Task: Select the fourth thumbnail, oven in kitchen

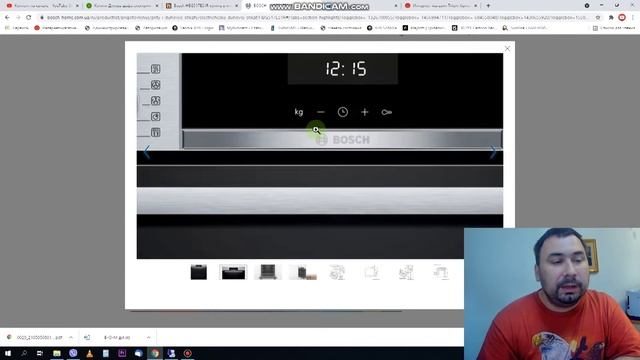Action: tap(302, 272)
